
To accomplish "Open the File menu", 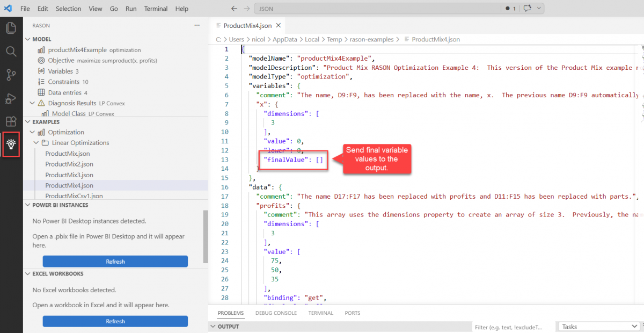I will pyautogui.click(x=25, y=9).
